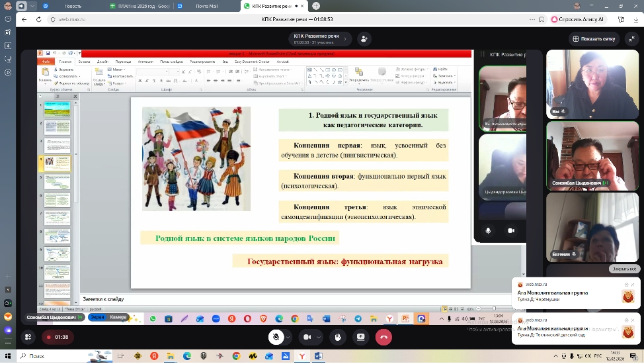Expand the 'КПК Развитие речи' call info pill
This screenshot has width=644, height=364.
click(320, 38)
